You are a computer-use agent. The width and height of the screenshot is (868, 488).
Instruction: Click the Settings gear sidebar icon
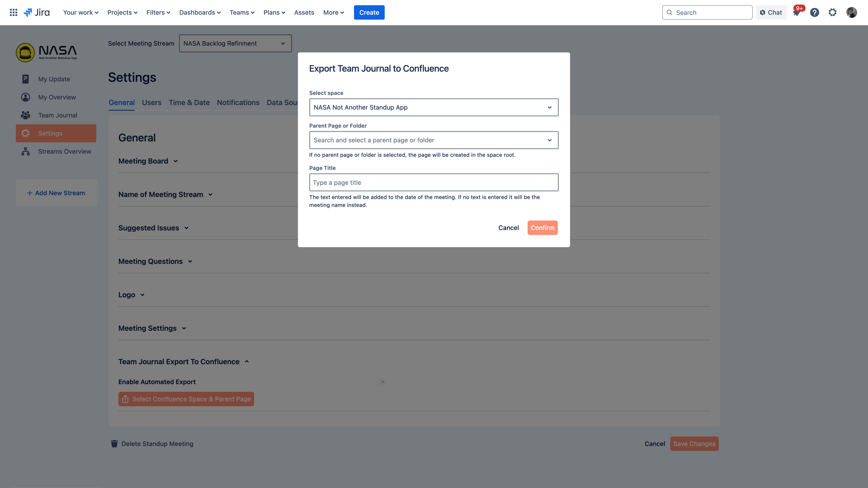[25, 133]
